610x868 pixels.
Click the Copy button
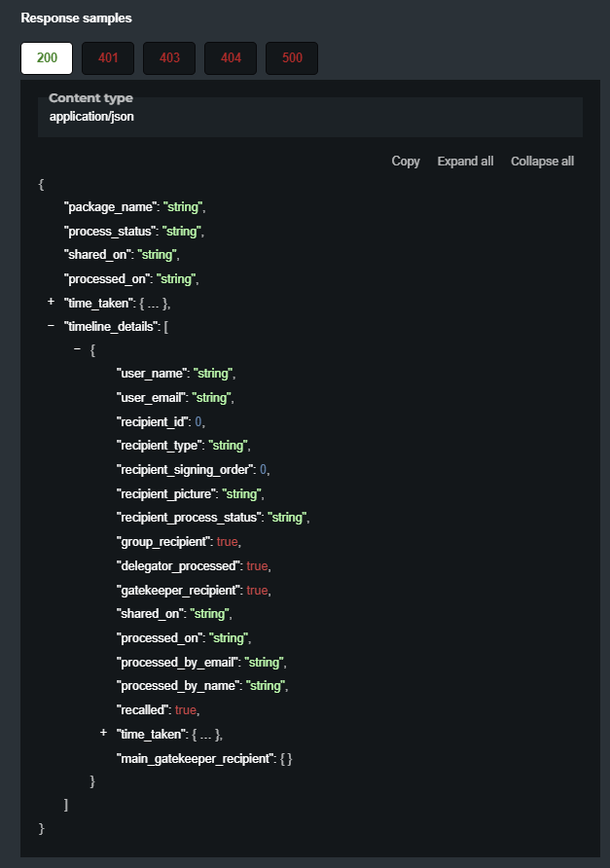click(x=406, y=161)
